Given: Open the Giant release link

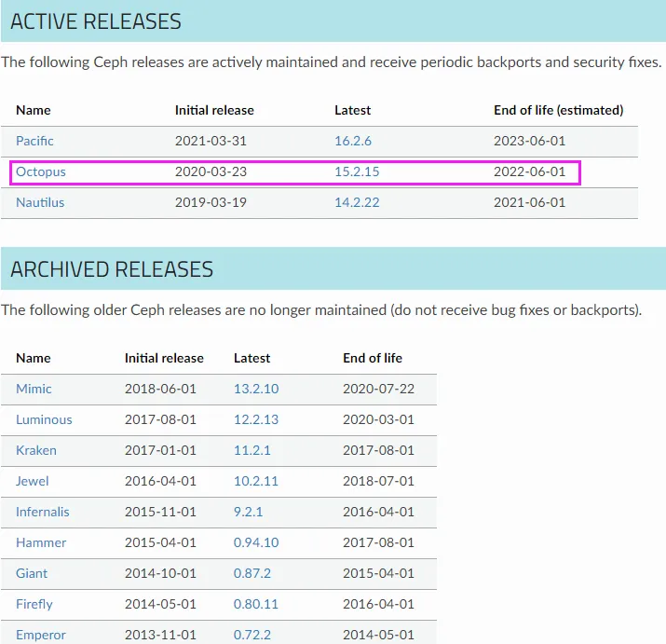Looking at the screenshot, I should [32, 573].
